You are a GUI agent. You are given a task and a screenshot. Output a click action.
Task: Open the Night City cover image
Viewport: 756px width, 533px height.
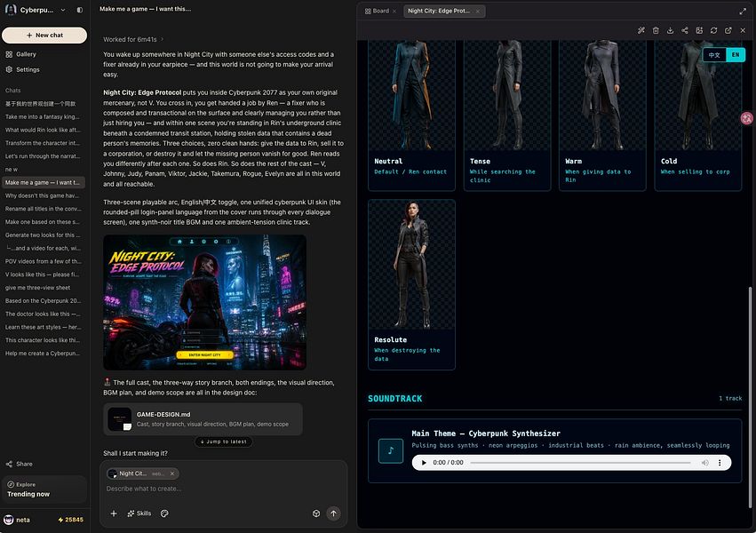204,302
